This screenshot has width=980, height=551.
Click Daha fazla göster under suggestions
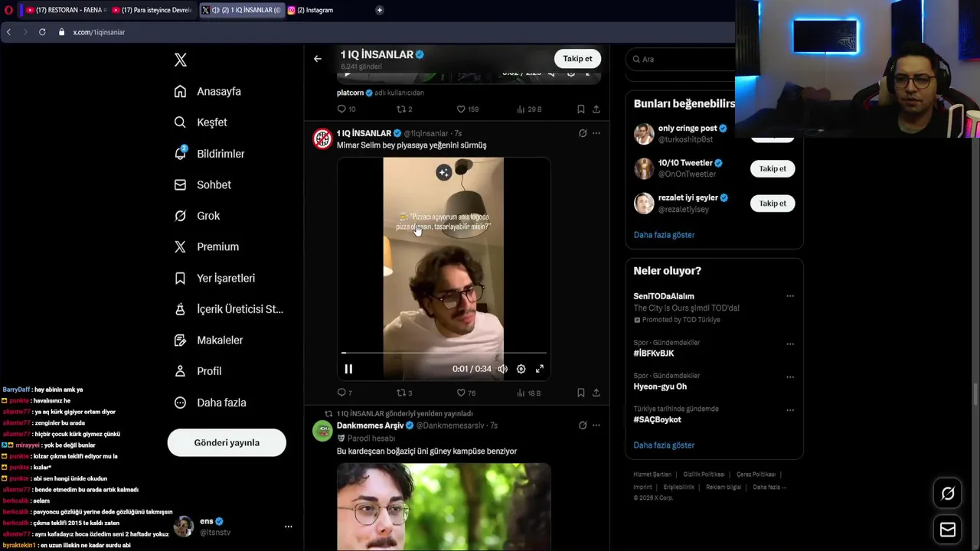tap(664, 235)
